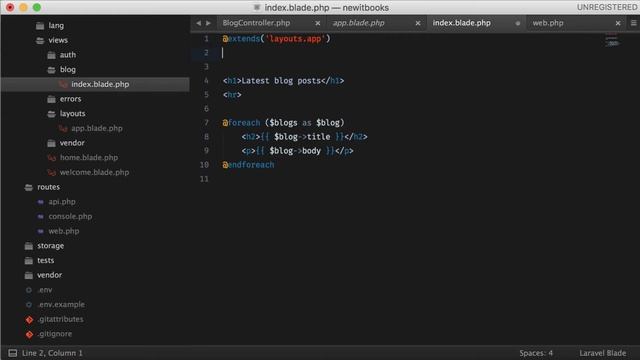This screenshot has height=360, width=640.
Task: Click $blog->title expression
Action: coord(302,137)
